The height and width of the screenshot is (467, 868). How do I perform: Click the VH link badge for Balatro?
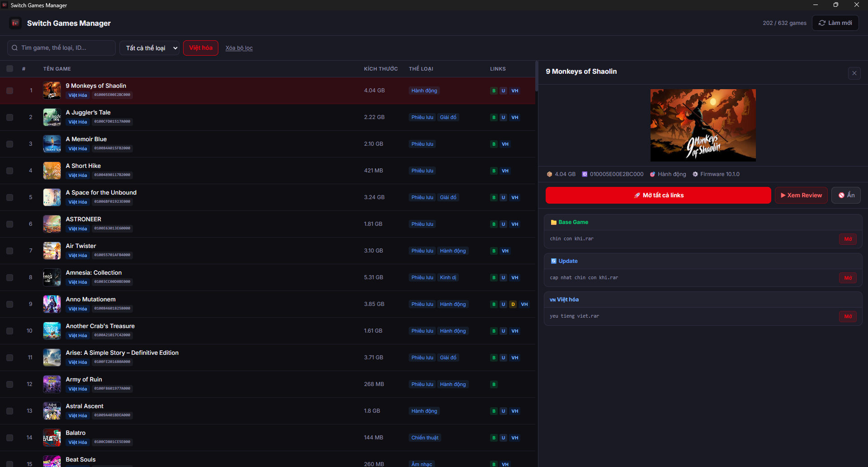point(514,438)
